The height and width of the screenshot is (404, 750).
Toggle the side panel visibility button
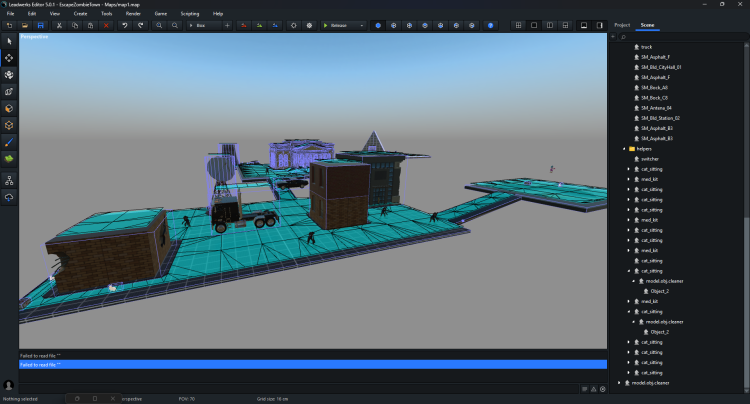pyautogui.click(x=598, y=24)
